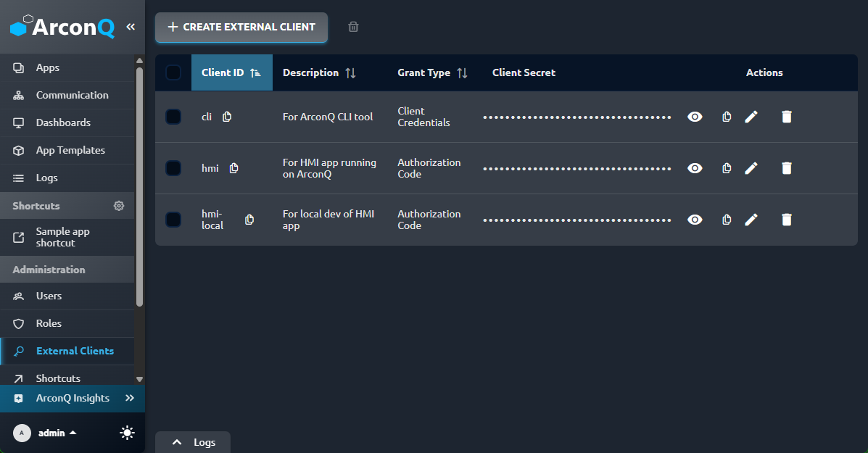
Task: Edit the hmi-local client with the pencil icon
Action: click(751, 220)
